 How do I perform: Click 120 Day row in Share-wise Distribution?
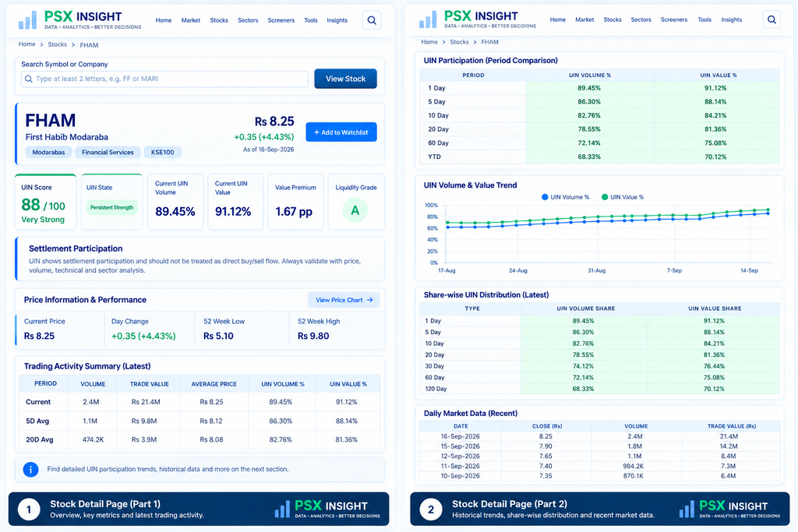tap(599, 389)
